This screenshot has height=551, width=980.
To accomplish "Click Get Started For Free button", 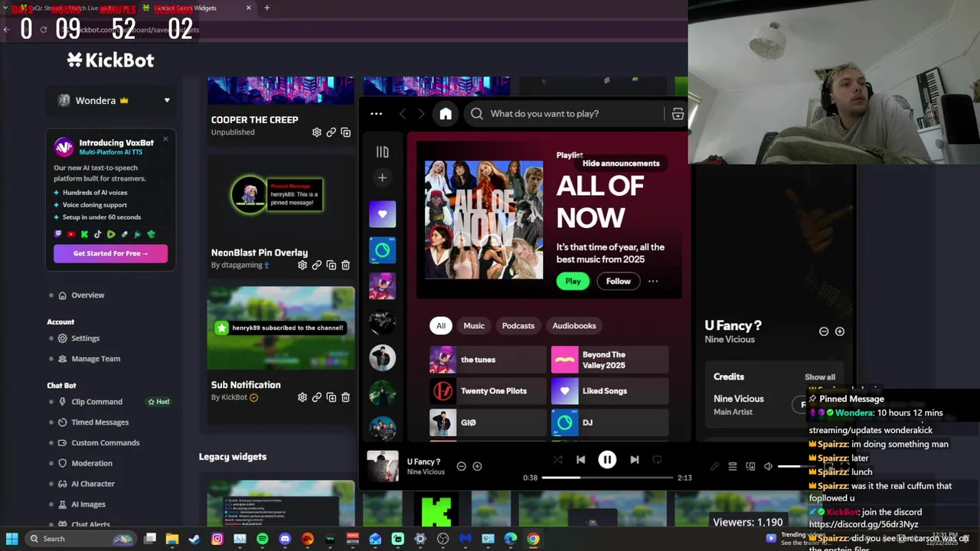I will point(110,253).
